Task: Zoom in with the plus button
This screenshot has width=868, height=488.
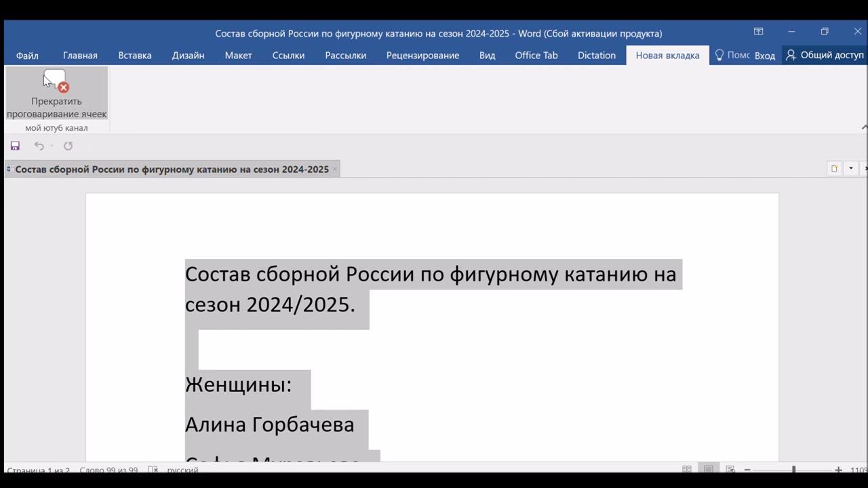Action: coord(838,470)
